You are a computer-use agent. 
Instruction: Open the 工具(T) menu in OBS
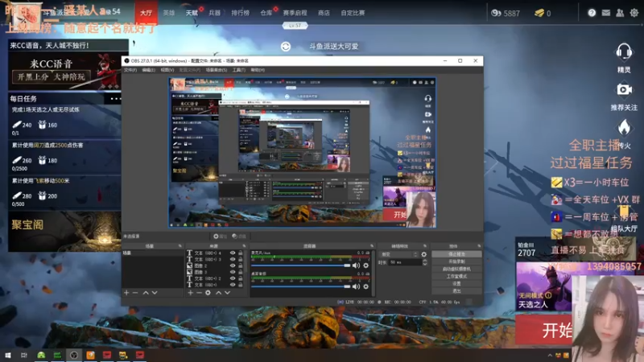point(238,70)
